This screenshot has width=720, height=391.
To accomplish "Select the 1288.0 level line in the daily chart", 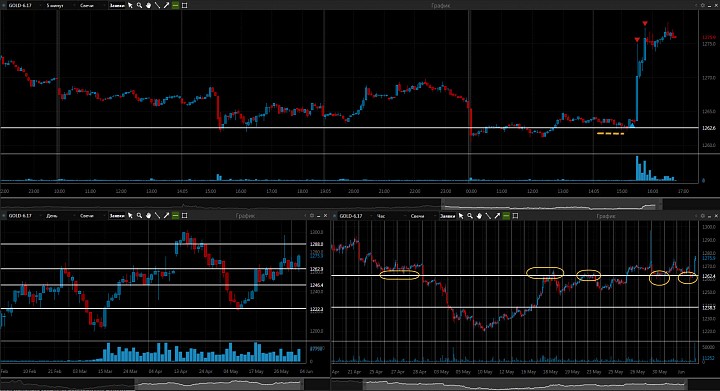I will [x=153, y=244].
